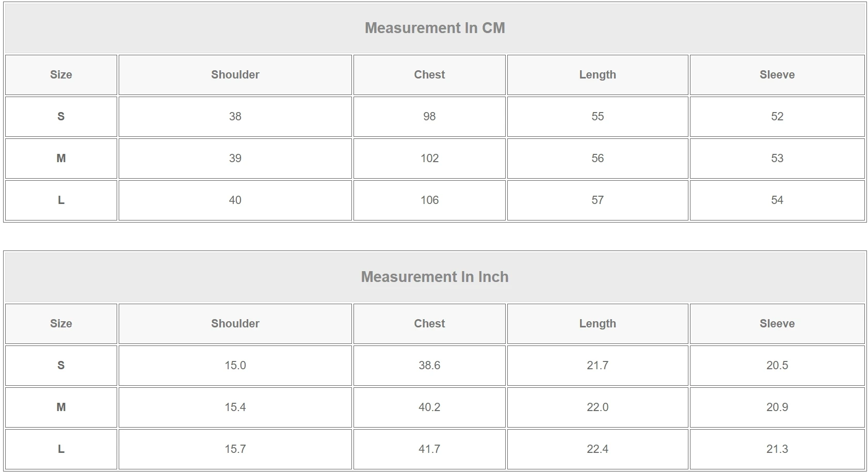Select the sleeve value 54 for size L
868x472 pixels.
click(777, 200)
